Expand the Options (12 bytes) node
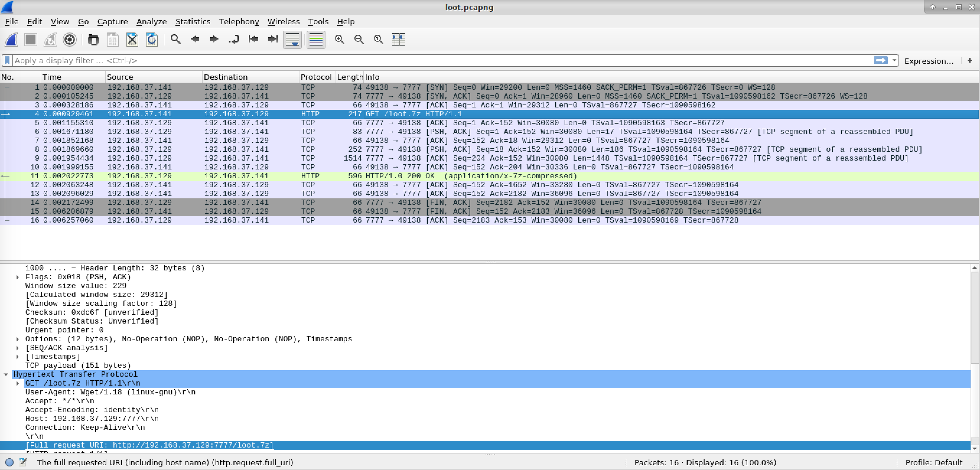This screenshot has height=470, width=980. (x=17, y=339)
